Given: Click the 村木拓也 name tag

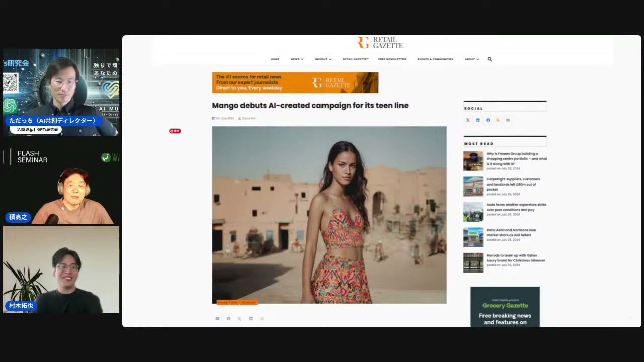Looking at the screenshot, I should click(21, 306).
